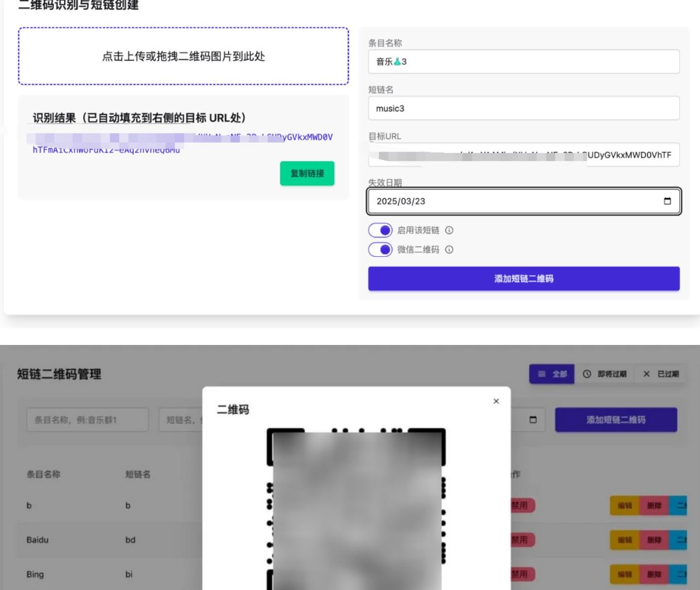
Task: Click the 复制链接 button
Action: (307, 173)
